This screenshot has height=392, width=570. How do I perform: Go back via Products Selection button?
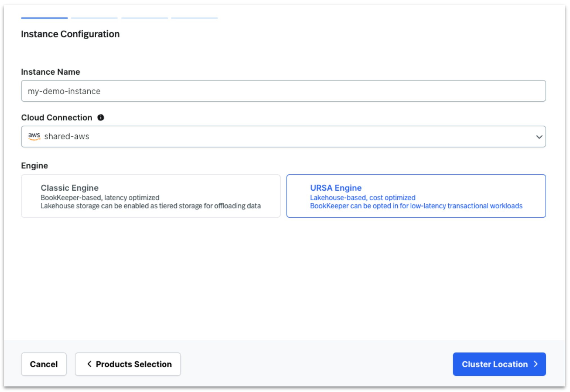tap(128, 364)
